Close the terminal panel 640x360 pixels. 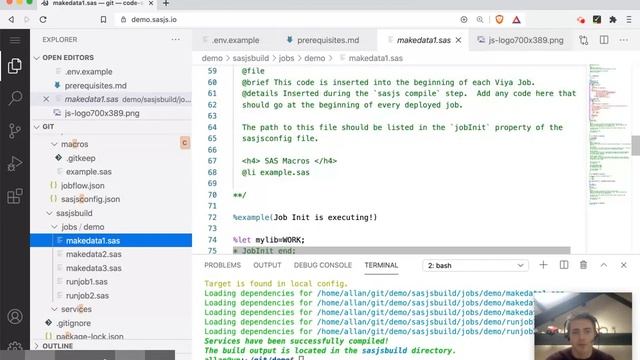tap(624, 265)
